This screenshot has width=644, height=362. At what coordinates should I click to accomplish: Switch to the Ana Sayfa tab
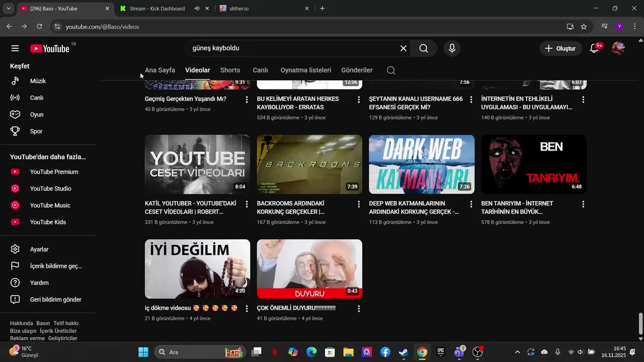coord(160,70)
